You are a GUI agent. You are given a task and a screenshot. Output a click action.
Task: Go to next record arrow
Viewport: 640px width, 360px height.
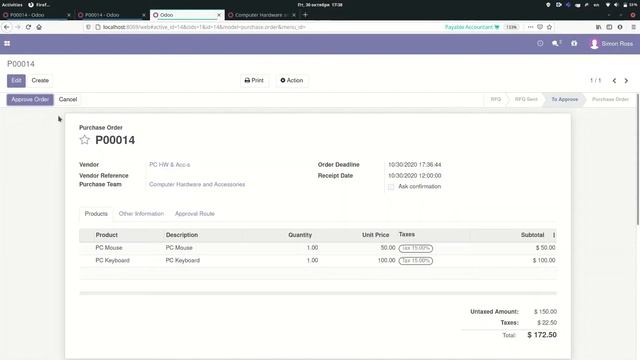[626, 81]
